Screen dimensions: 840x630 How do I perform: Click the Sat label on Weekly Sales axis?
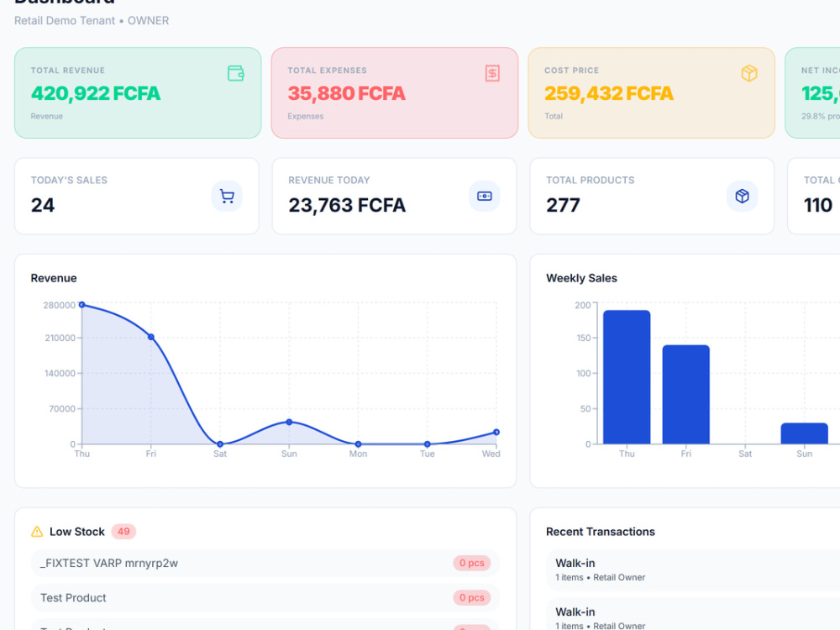click(x=745, y=454)
